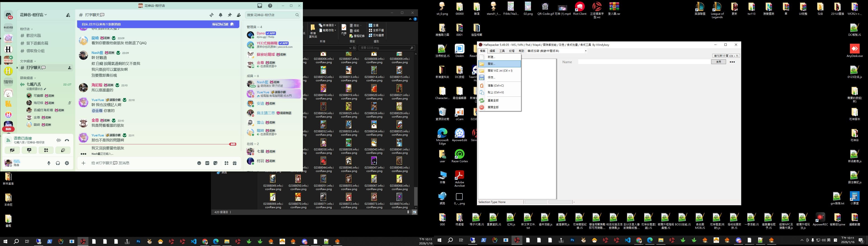Open Discord inbox icon in title bar
Viewport: 868px width, 246px height.
point(260,6)
